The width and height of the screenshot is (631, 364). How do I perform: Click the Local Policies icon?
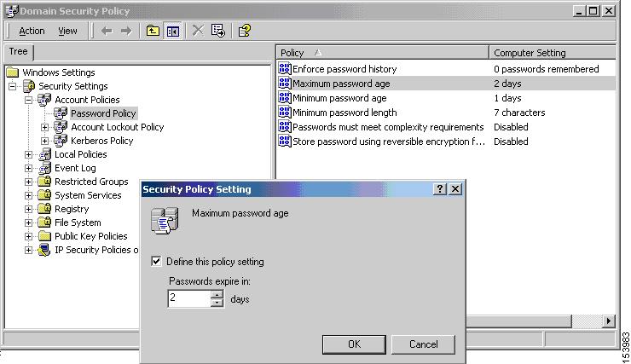(44, 154)
